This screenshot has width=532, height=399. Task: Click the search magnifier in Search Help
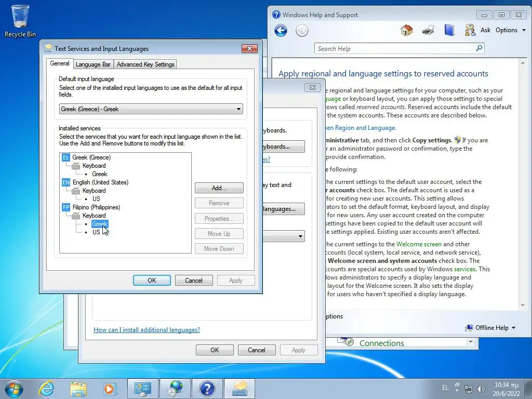(x=479, y=48)
